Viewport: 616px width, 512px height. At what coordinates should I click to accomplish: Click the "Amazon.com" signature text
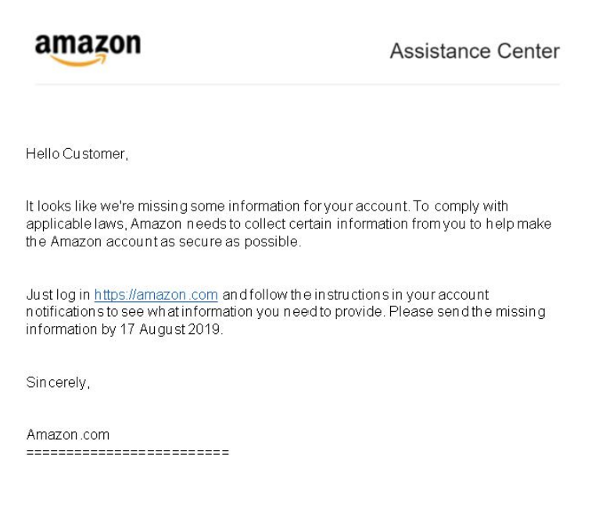coord(68,435)
